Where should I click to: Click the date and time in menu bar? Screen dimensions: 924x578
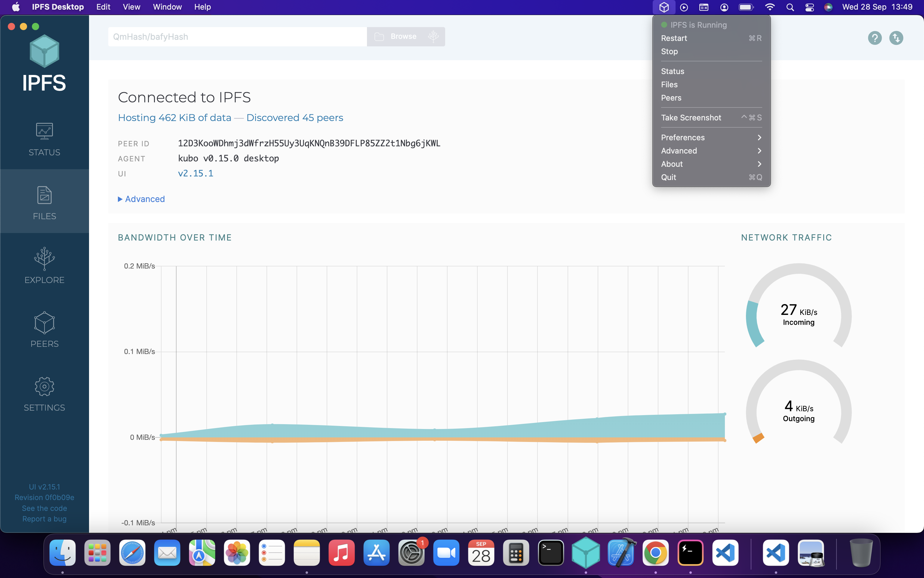pyautogui.click(x=877, y=7)
